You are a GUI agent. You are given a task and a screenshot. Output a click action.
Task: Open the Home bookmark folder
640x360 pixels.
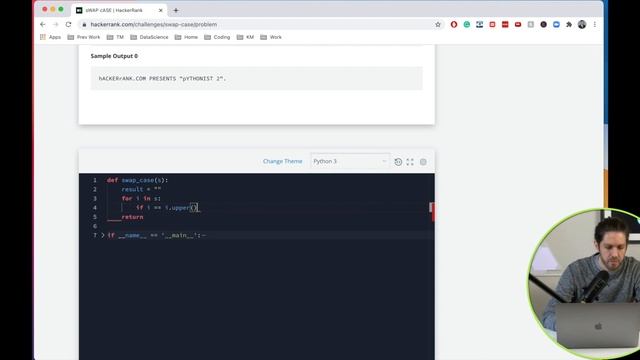point(187,37)
